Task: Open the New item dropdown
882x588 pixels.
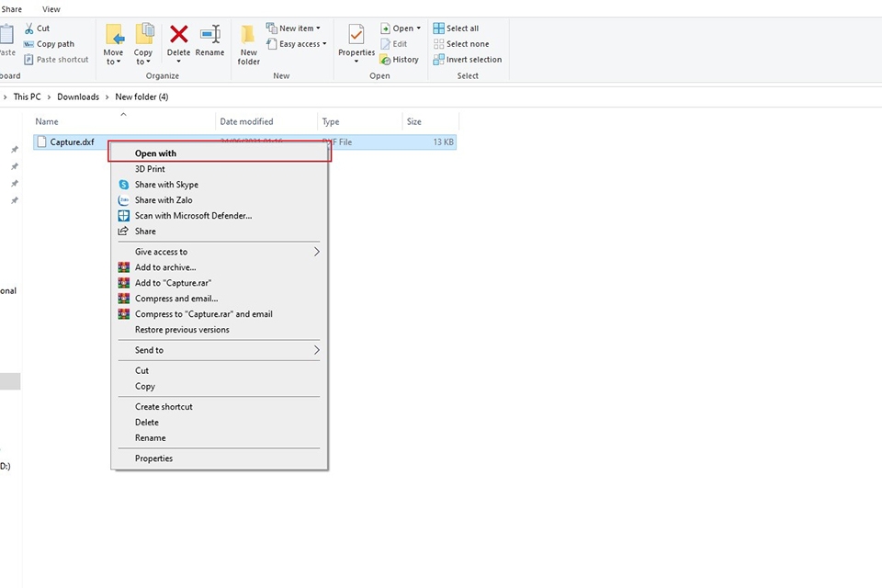Action: pos(294,28)
